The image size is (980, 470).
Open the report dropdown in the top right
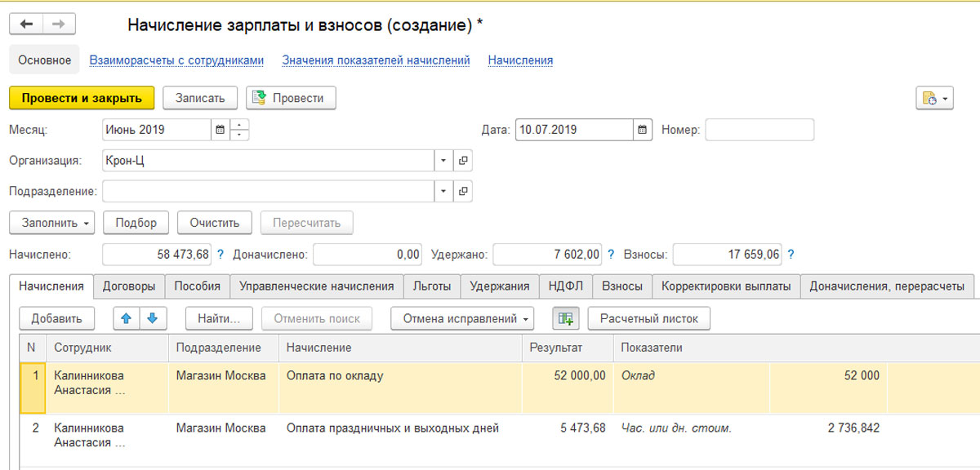[934, 99]
